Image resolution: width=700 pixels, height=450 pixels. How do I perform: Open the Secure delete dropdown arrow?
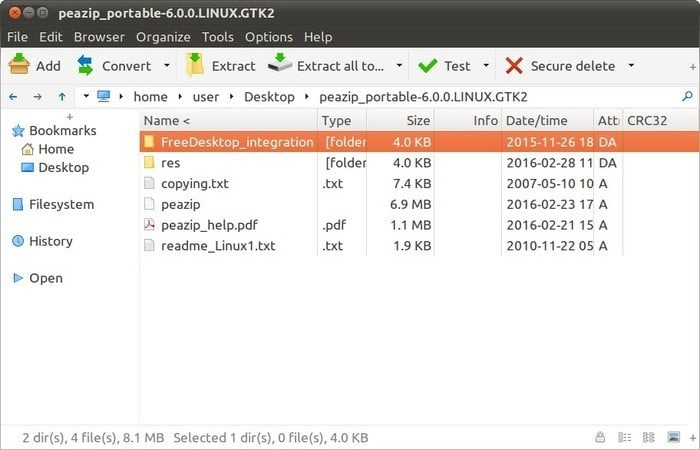(x=631, y=66)
